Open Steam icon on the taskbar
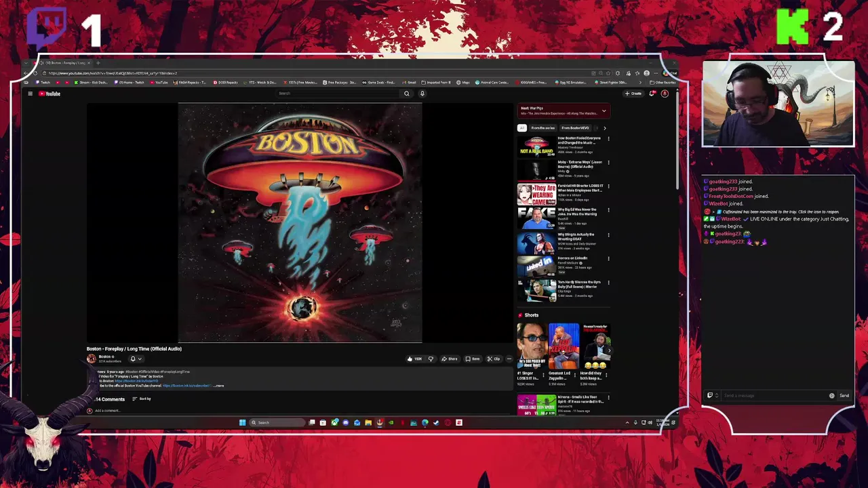This screenshot has height=488, width=868. (x=436, y=422)
